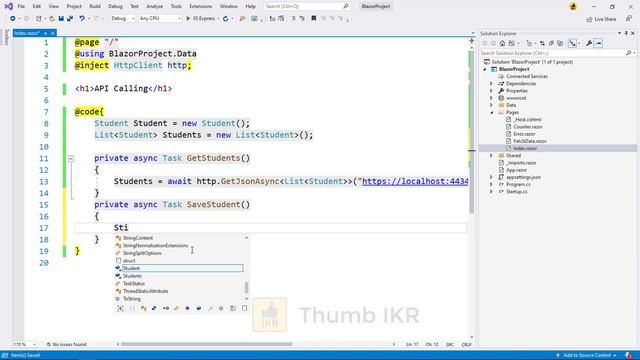Open the File menu
This screenshot has height=360, width=640.
tap(21, 6)
